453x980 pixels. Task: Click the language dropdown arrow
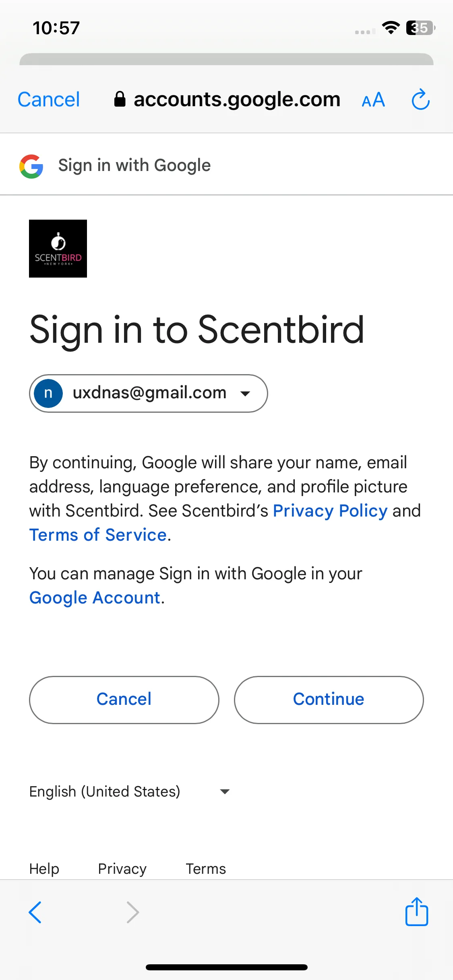pyautogui.click(x=225, y=792)
